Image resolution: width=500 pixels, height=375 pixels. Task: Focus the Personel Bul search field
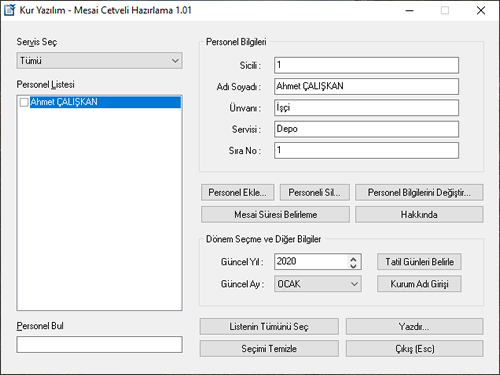click(x=99, y=344)
